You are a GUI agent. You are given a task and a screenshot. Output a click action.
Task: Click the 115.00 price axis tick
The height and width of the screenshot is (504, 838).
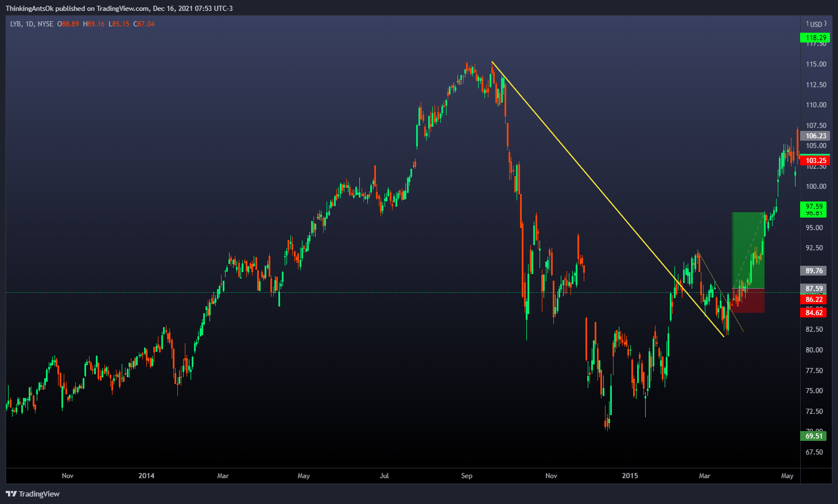[816, 64]
